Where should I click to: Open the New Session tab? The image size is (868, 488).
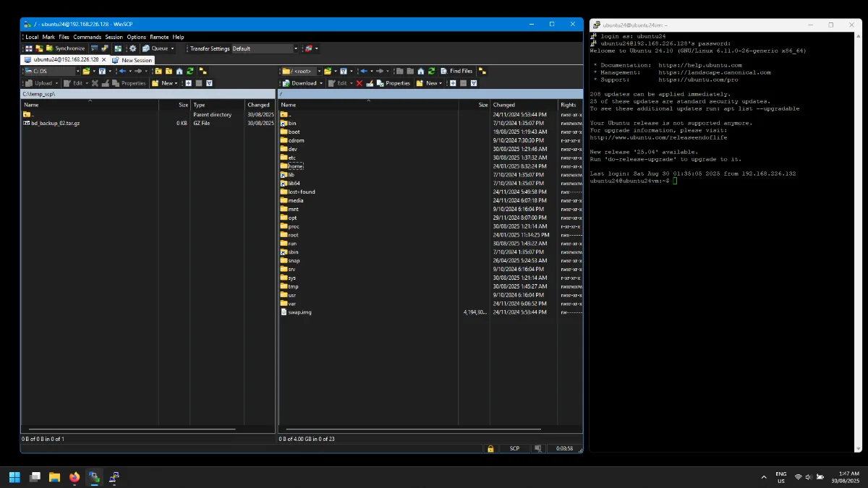(x=132, y=60)
